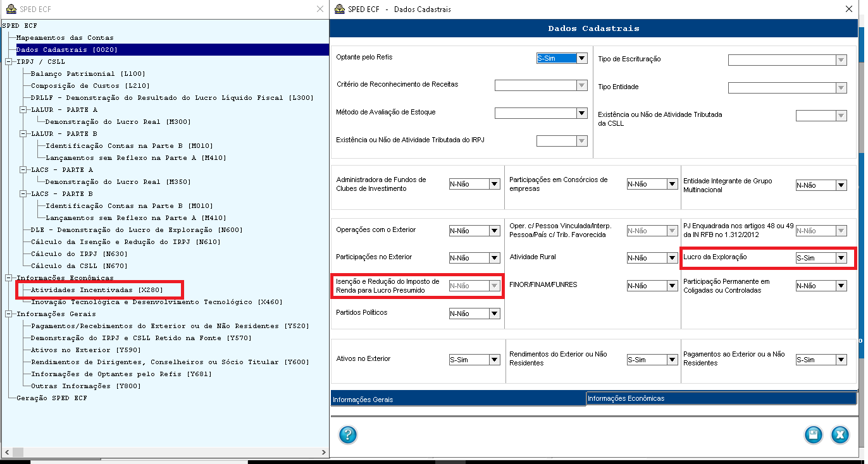Open Demonstração do Lucro Real [M350]

pos(118,182)
